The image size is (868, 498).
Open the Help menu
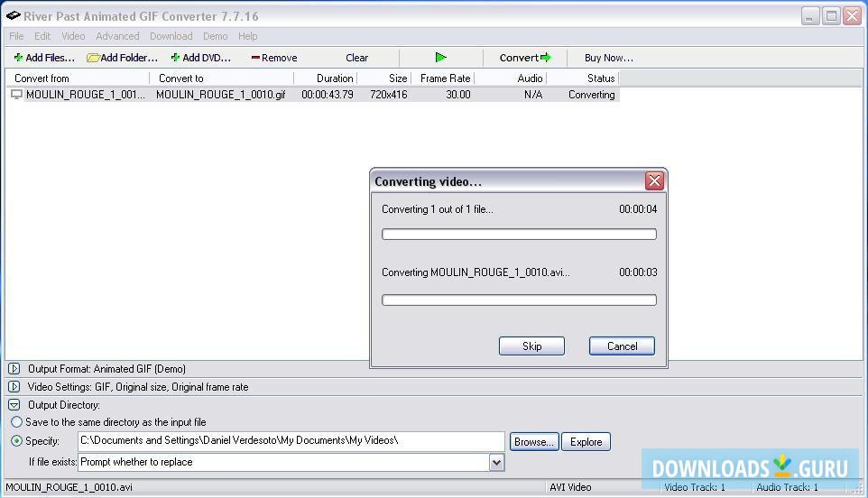pyautogui.click(x=247, y=36)
